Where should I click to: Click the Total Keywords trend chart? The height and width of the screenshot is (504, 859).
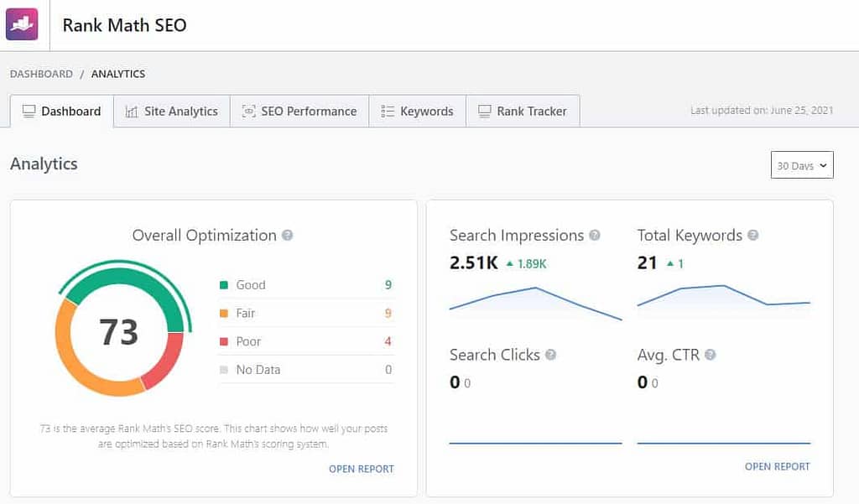tap(724, 296)
